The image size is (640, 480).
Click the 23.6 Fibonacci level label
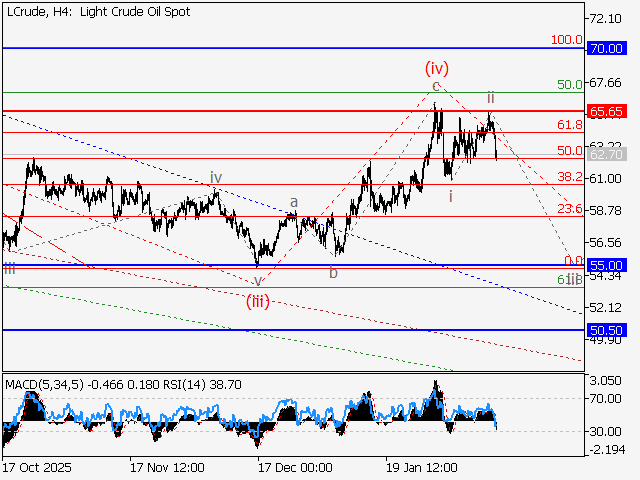coord(569,209)
